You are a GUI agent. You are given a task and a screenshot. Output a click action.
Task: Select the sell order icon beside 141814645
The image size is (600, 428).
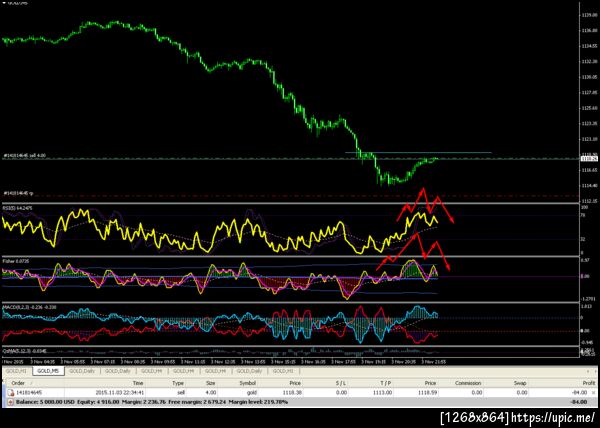click(x=11, y=392)
